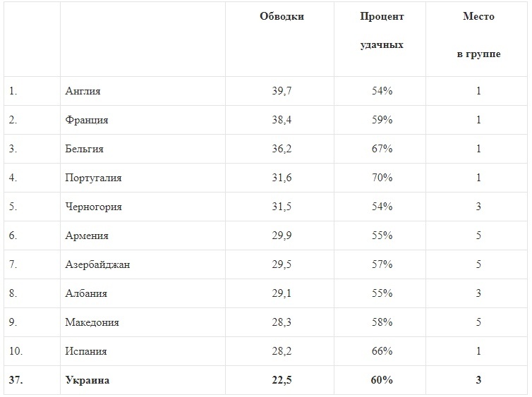Click the Албания row name
The image size is (532, 397).
tap(85, 293)
